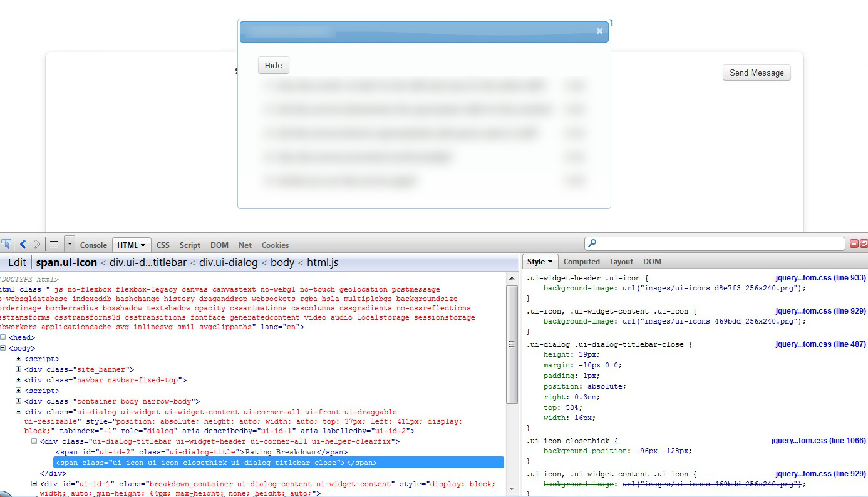Open the Layout tab in the right panel
The width and height of the screenshot is (868, 497).
tap(621, 261)
